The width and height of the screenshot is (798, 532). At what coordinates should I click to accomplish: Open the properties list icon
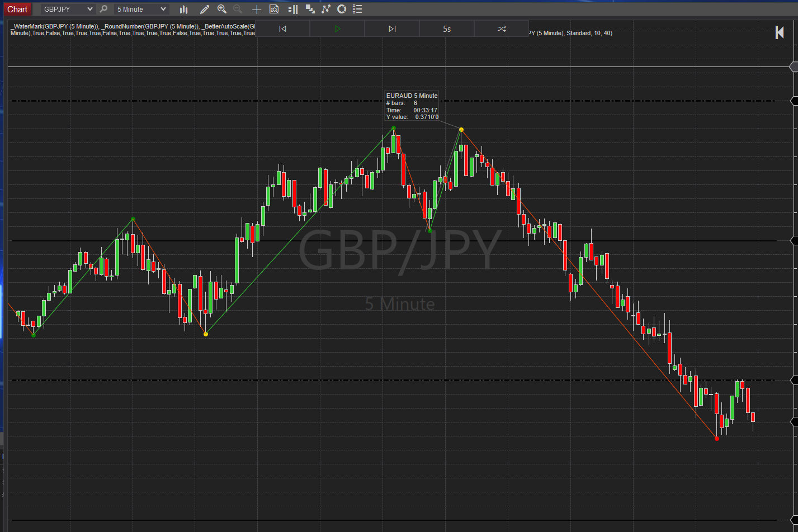click(358, 9)
